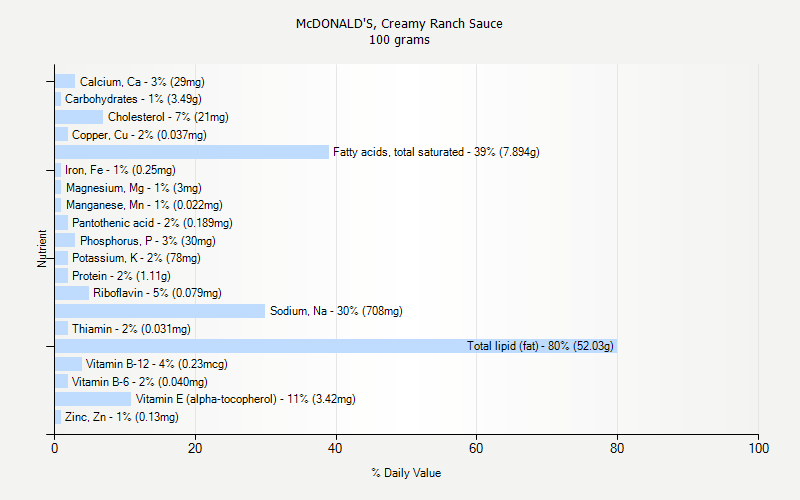
Task: Click the x-axis tick label 0
Action: pos(55,448)
